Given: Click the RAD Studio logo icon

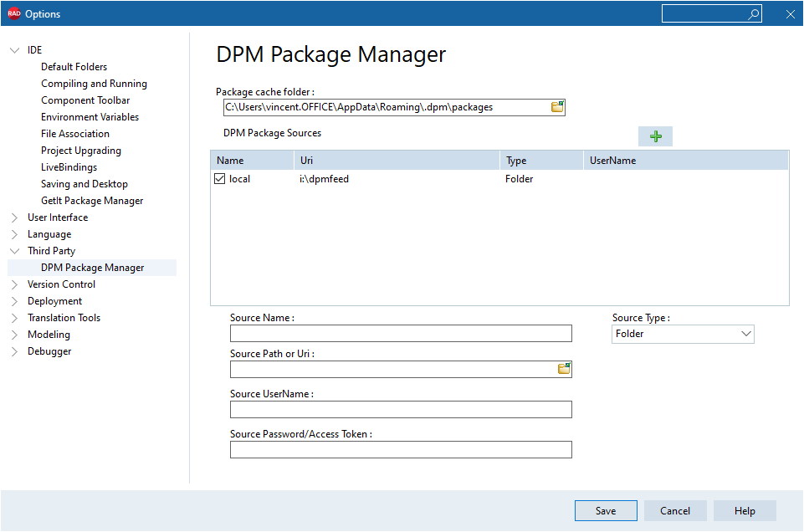Looking at the screenshot, I should (x=14, y=13).
